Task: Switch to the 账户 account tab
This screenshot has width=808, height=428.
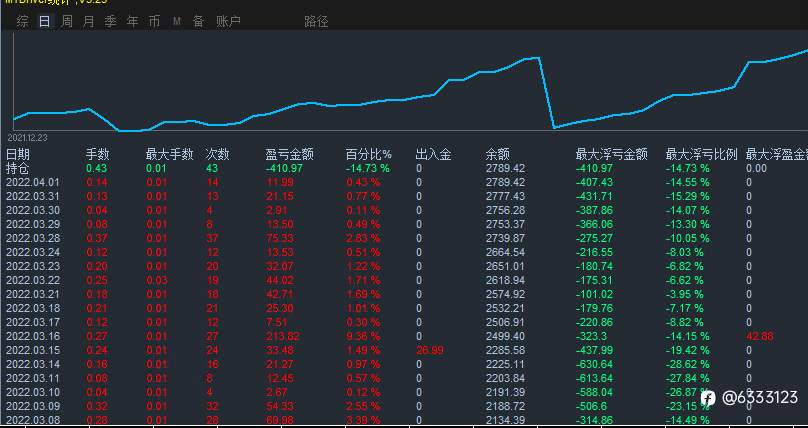Action: (228, 21)
